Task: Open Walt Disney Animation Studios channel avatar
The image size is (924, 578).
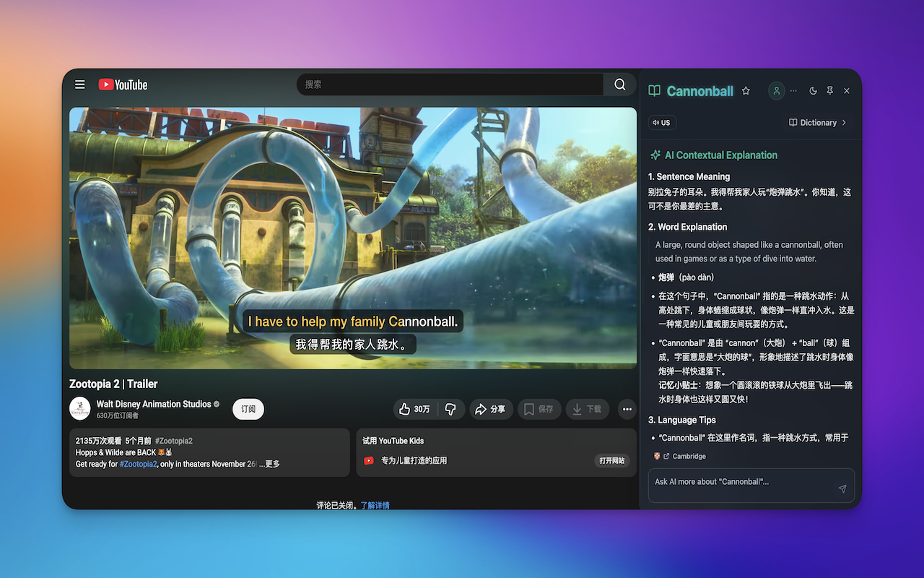Action: 80,408
